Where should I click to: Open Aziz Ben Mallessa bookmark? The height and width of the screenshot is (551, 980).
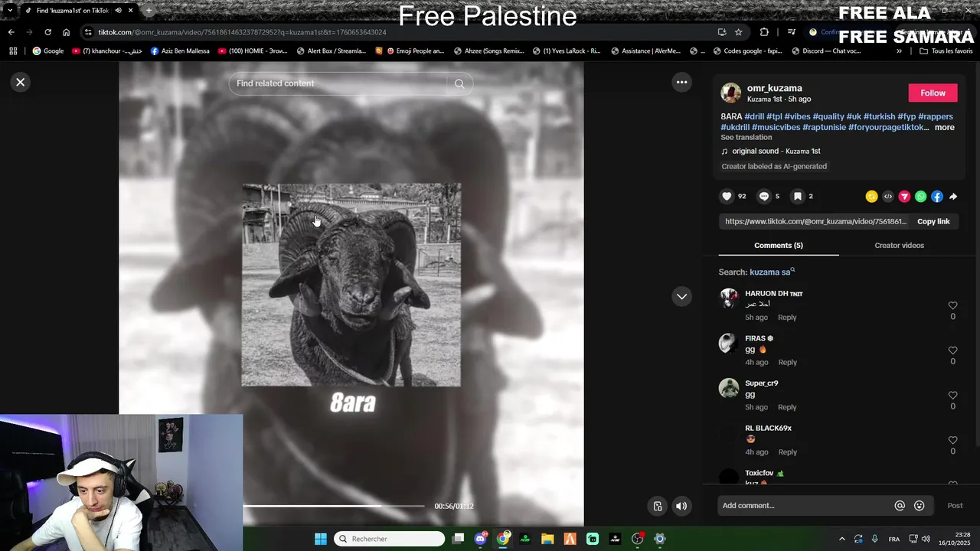pyautogui.click(x=180, y=51)
